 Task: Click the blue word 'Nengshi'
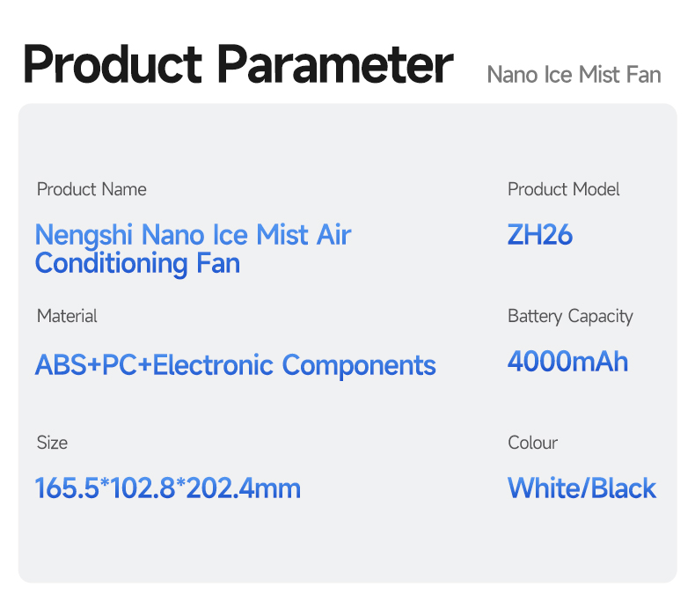tap(84, 235)
